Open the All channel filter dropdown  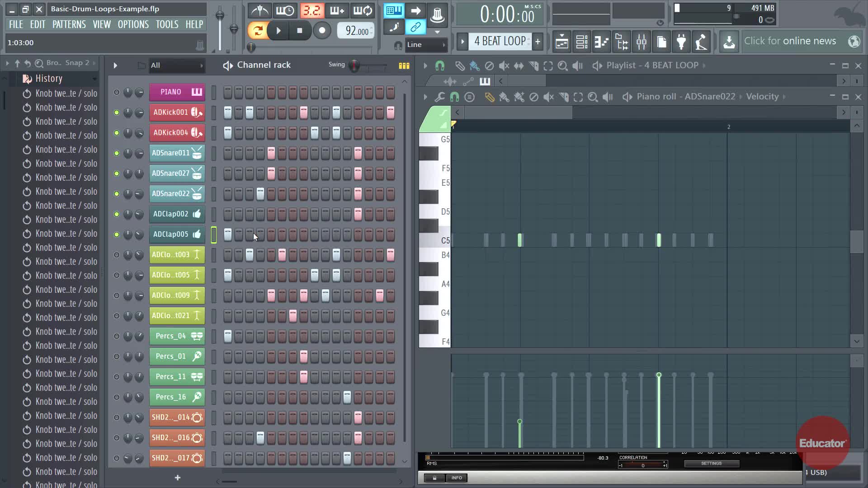tap(177, 66)
